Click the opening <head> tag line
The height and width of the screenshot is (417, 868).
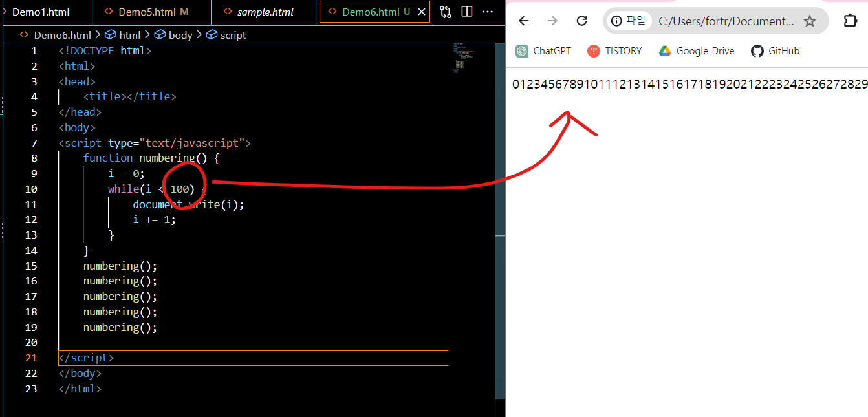[77, 81]
